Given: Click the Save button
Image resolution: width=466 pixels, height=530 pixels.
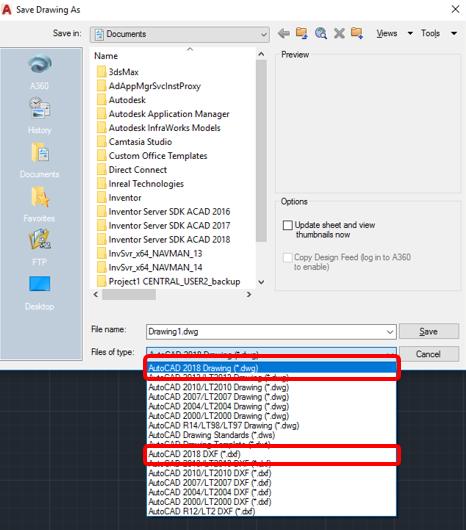Looking at the screenshot, I should click(429, 331).
